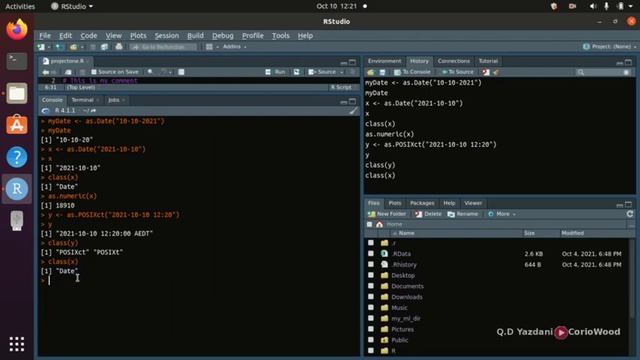Screen dimensions: 640x360
Task: Click the re-run previous code icon beside Run
Action: tap(297, 72)
